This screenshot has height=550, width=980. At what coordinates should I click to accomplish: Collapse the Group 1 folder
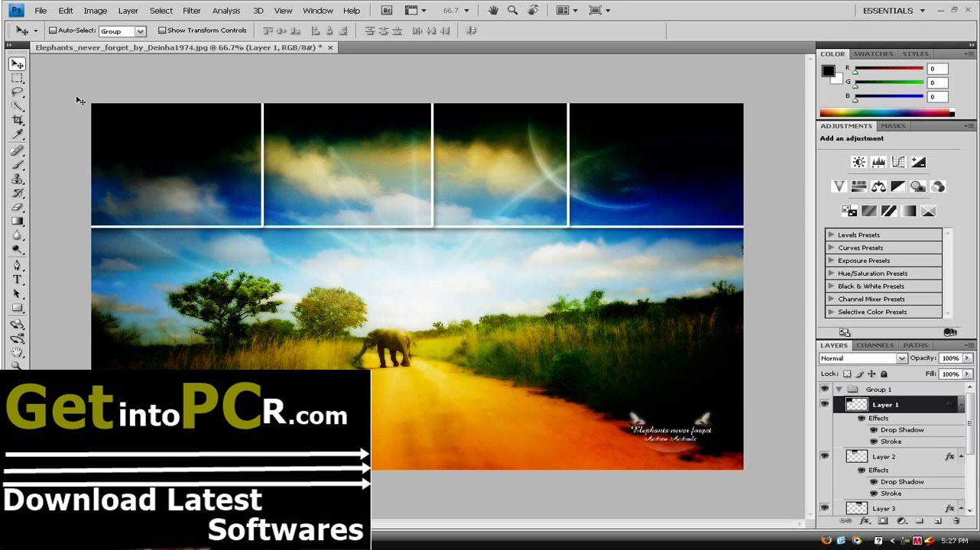[839, 390]
